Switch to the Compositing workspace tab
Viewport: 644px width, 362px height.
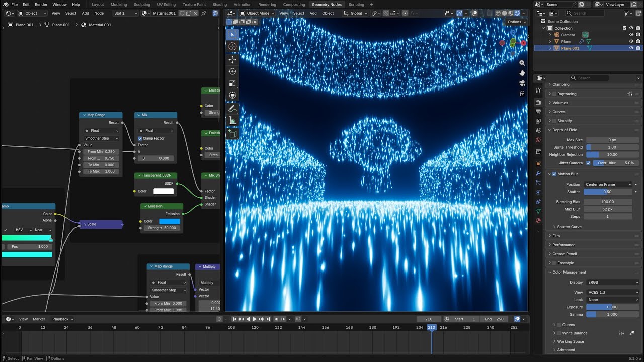(294, 4)
